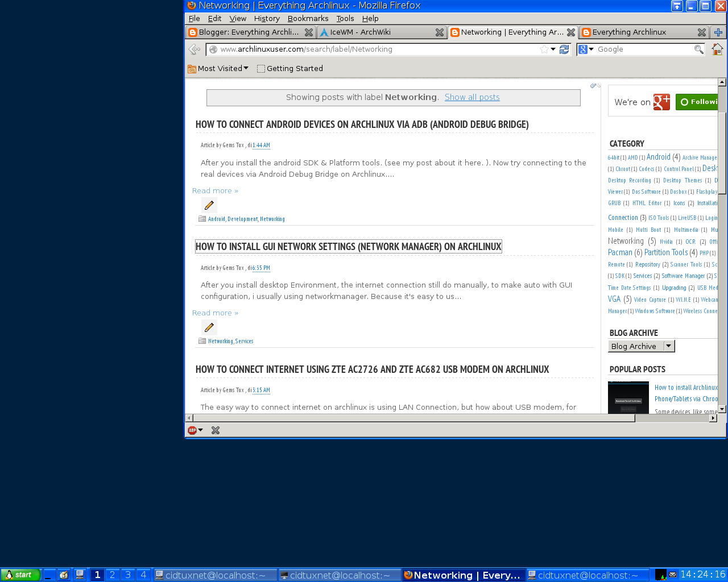Click the Development label under ADB post
This screenshot has height=582, width=728.
click(243, 219)
